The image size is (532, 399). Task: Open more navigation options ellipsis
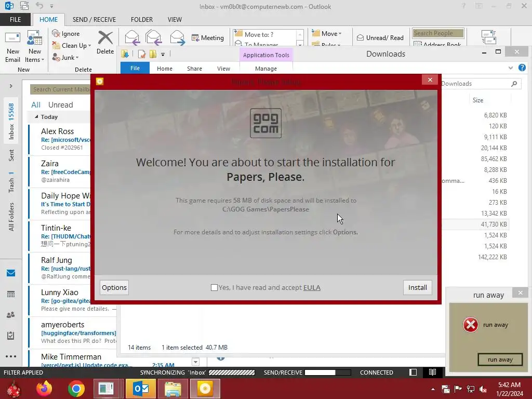pyautogui.click(x=11, y=356)
